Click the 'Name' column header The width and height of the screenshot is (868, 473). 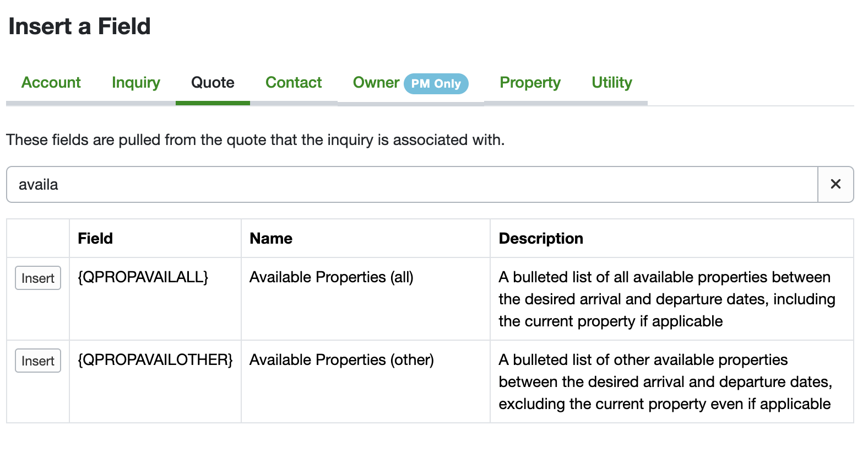click(271, 238)
